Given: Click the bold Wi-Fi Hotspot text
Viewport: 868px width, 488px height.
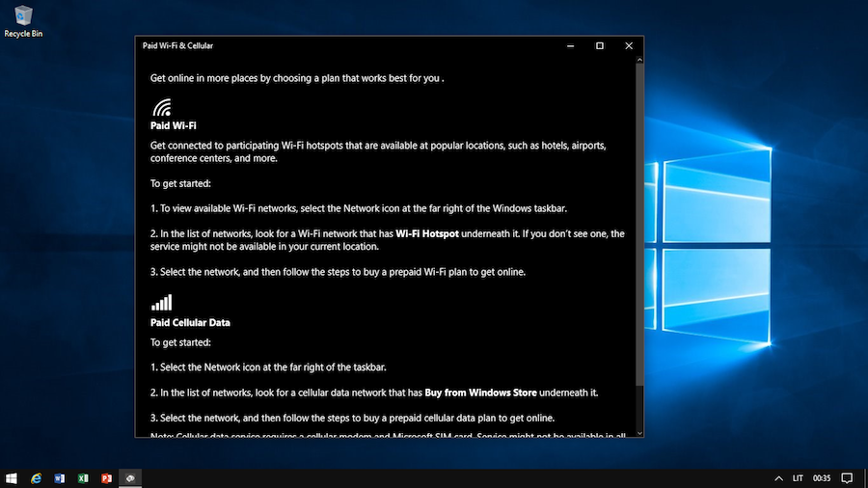Looking at the screenshot, I should pyautogui.click(x=427, y=233).
